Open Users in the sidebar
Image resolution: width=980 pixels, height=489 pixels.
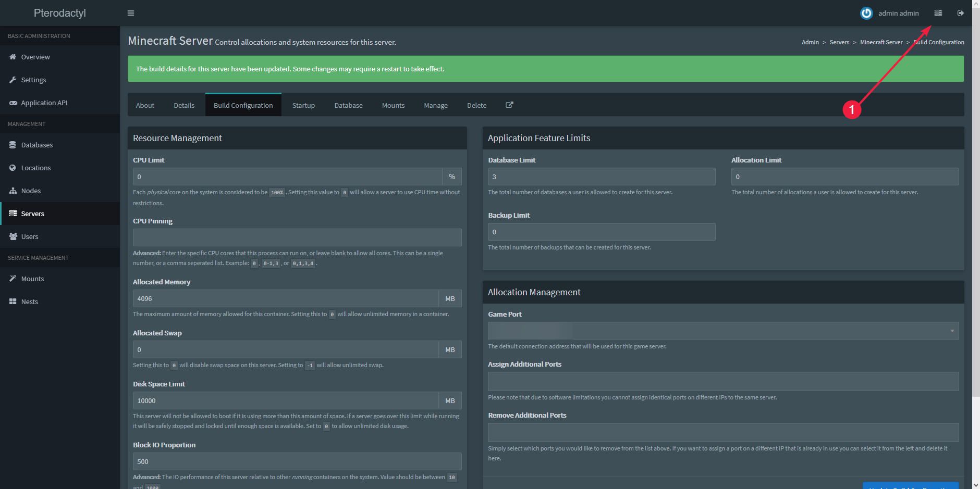pos(60,236)
